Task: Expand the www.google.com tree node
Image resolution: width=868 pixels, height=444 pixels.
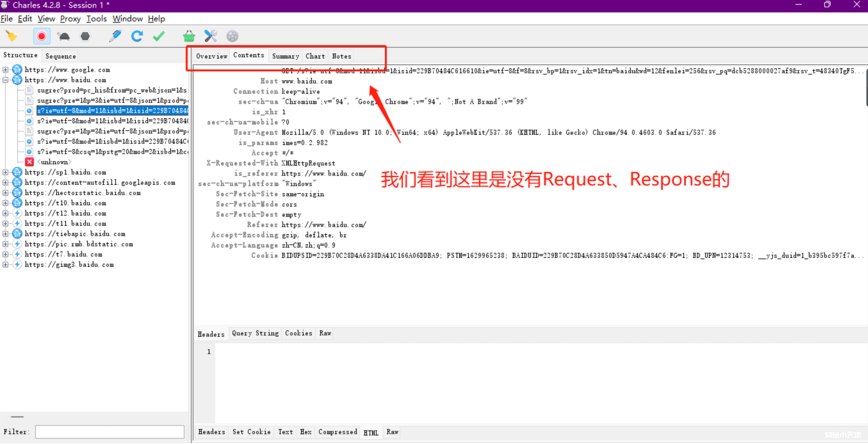Action: 5,70
